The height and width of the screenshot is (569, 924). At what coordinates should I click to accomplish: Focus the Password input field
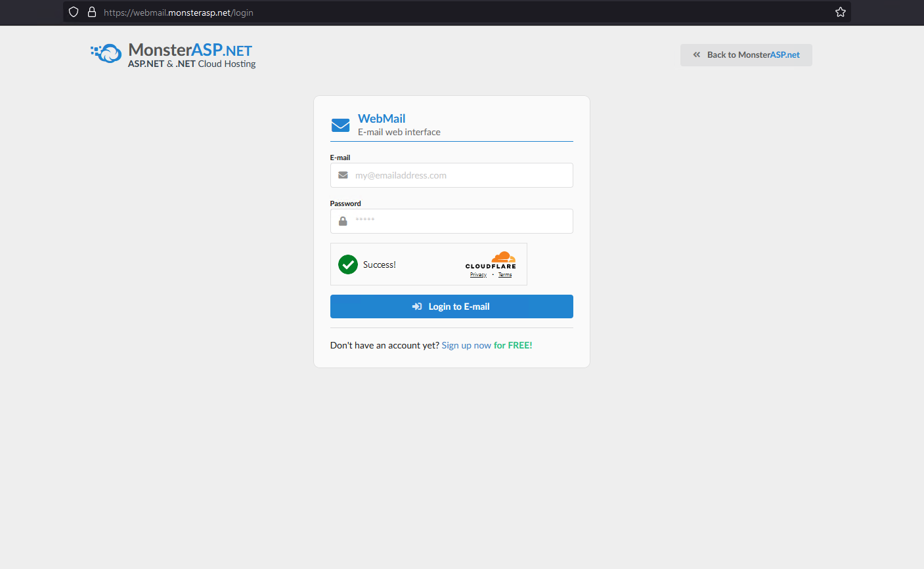452,221
